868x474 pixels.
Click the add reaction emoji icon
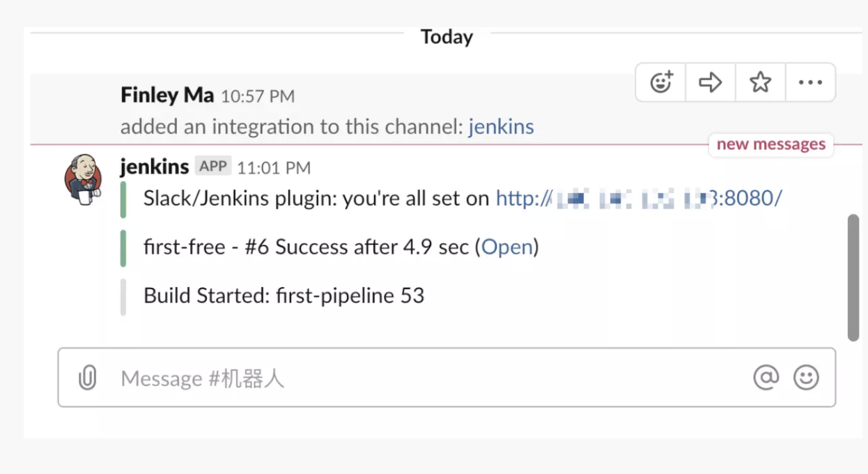pyautogui.click(x=661, y=82)
